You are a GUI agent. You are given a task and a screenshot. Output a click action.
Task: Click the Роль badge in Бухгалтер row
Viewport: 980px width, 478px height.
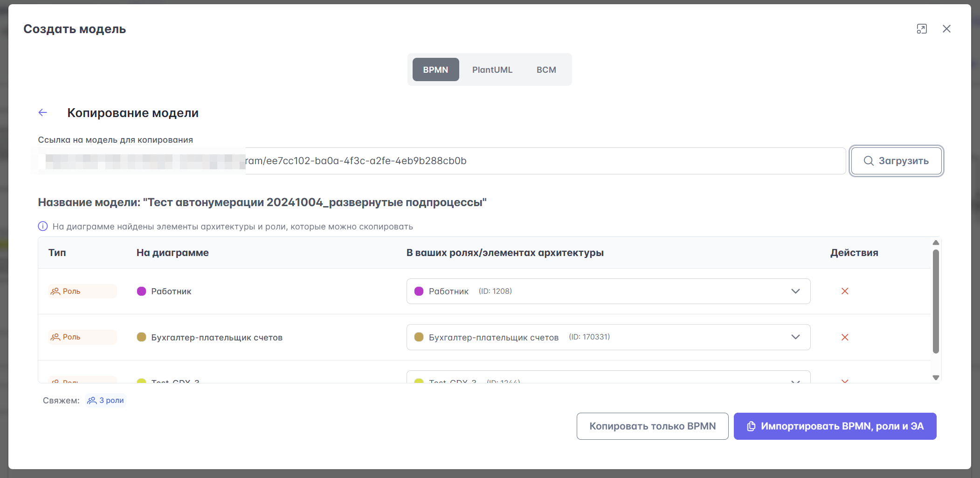click(x=83, y=337)
